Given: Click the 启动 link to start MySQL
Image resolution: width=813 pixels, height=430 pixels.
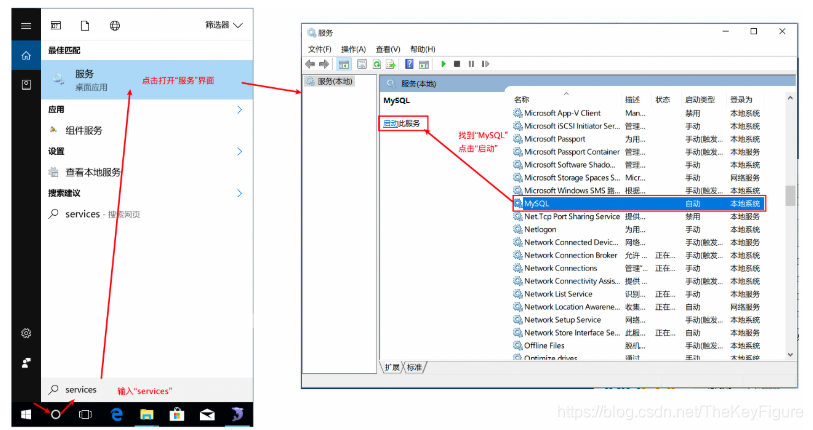Looking at the screenshot, I should (x=390, y=123).
